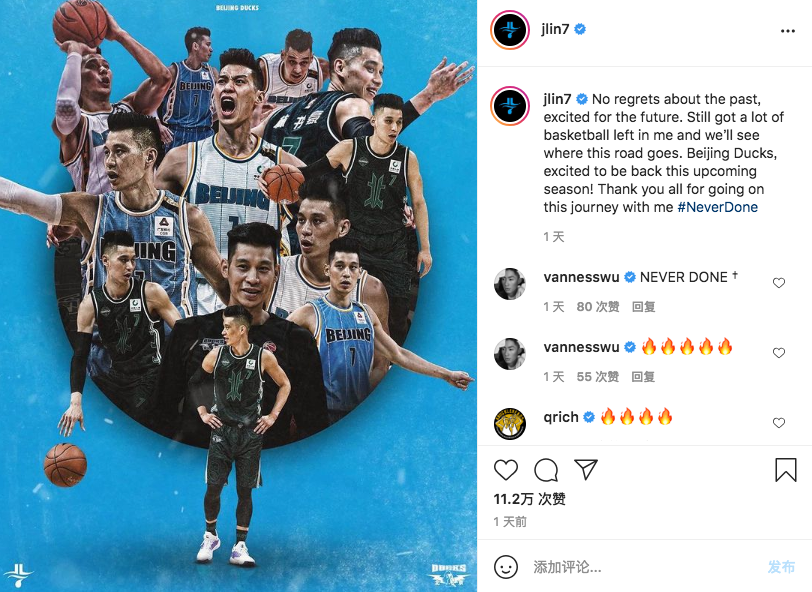
Task: Share the post via paper plane icon
Action: (586, 469)
